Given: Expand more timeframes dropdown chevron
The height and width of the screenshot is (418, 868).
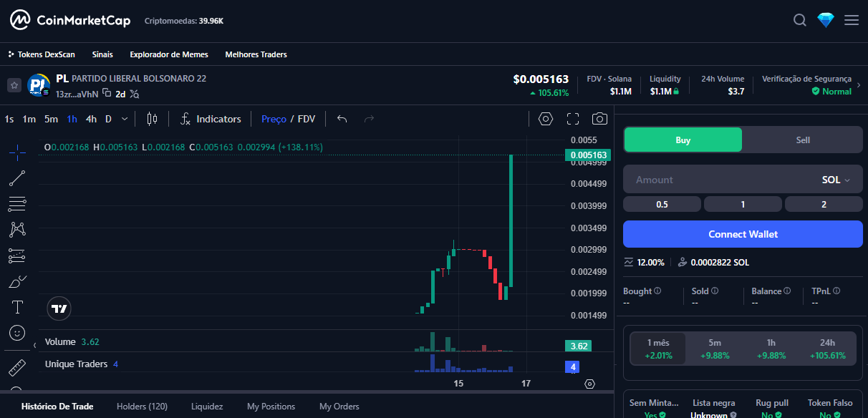Looking at the screenshot, I should point(125,119).
